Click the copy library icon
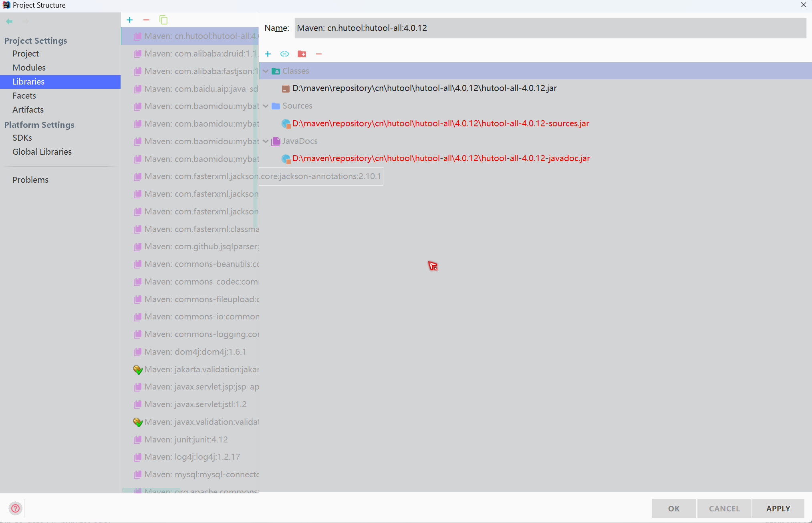Viewport: 812px width, 523px height. (x=163, y=20)
